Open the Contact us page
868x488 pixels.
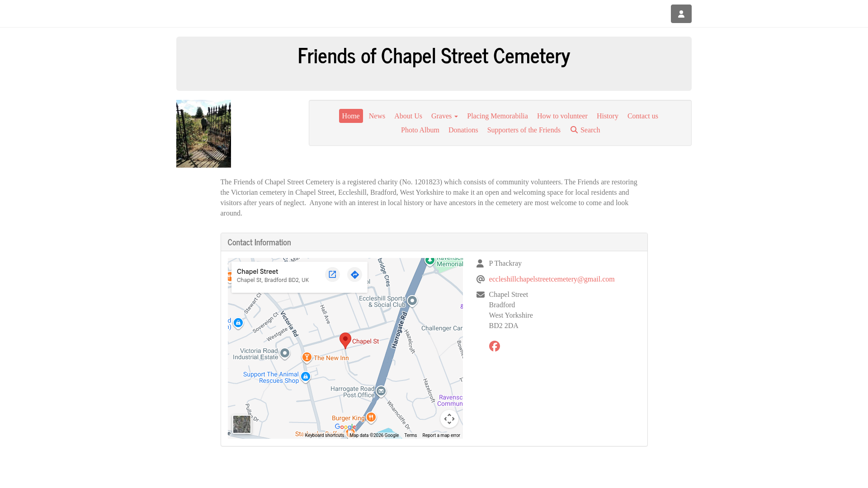[643, 116]
